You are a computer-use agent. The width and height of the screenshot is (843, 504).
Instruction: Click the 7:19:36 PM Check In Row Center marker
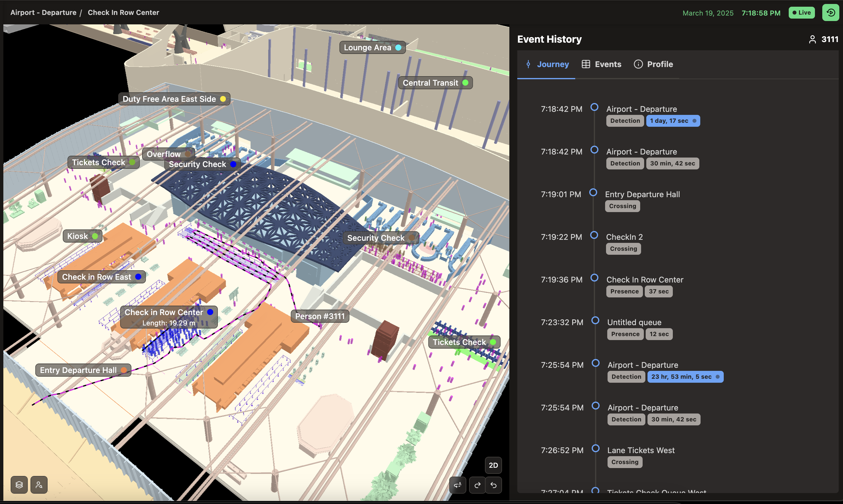[x=594, y=278]
